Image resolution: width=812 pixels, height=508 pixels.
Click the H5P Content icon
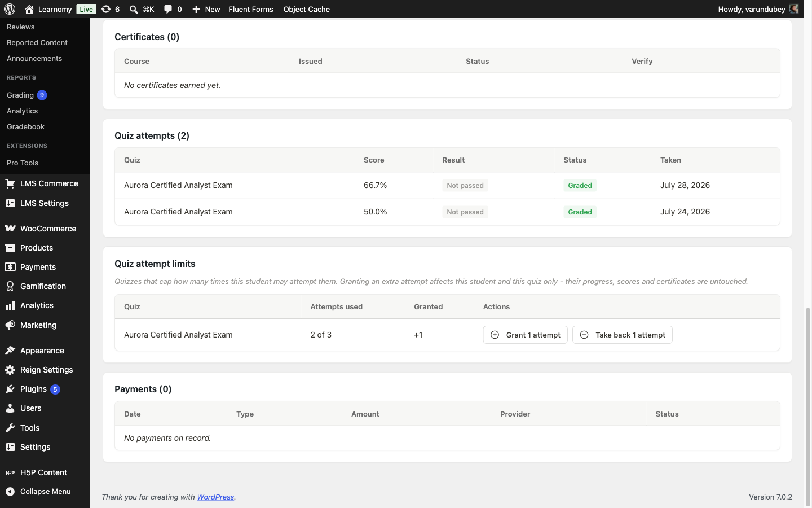click(x=10, y=472)
